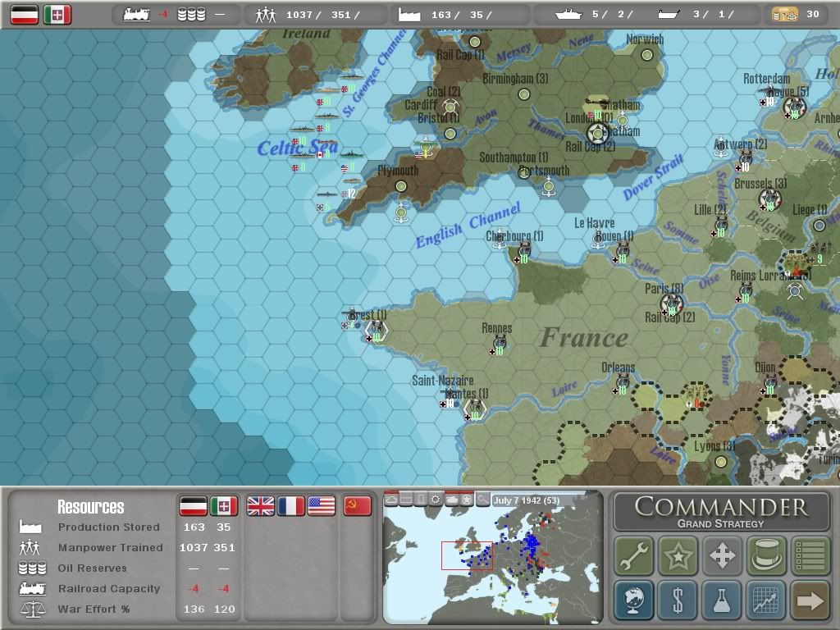The height and width of the screenshot is (630, 840).
Task: Select the unit at Rouen
Action: click(x=623, y=251)
